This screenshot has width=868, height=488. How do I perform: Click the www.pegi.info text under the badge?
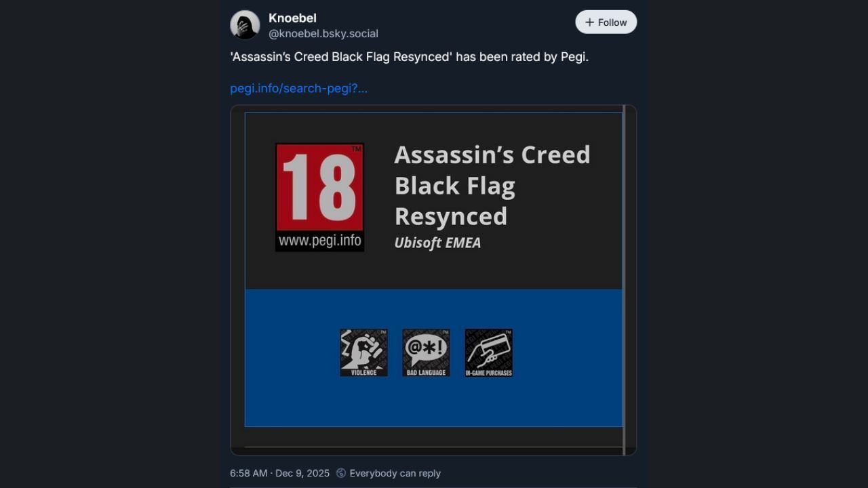pos(319,241)
